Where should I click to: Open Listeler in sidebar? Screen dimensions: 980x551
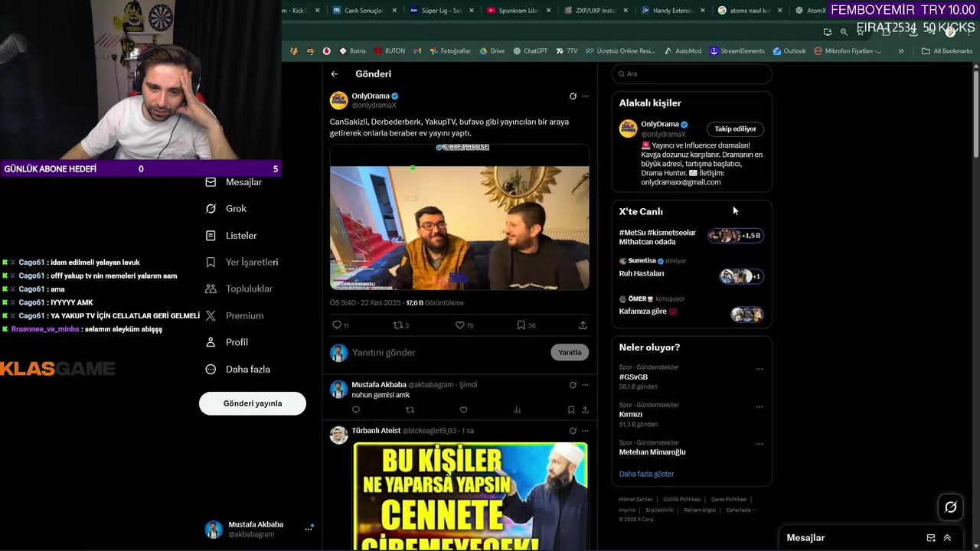tap(231, 236)
